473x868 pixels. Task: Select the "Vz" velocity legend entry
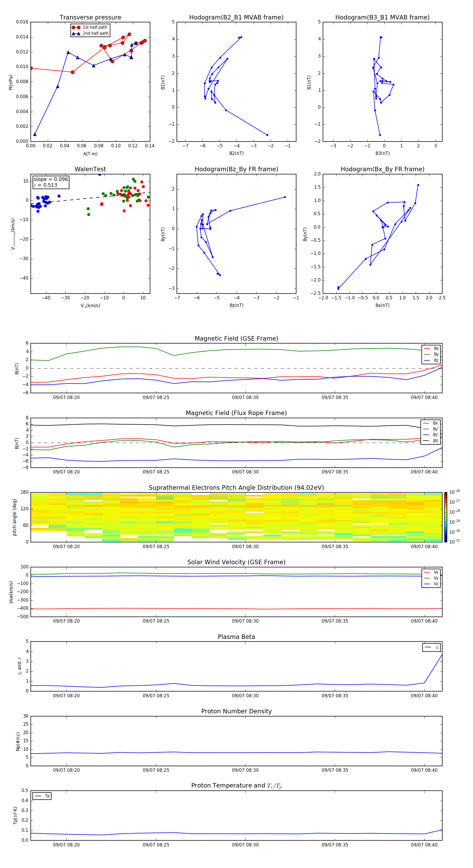pos(431,584)
